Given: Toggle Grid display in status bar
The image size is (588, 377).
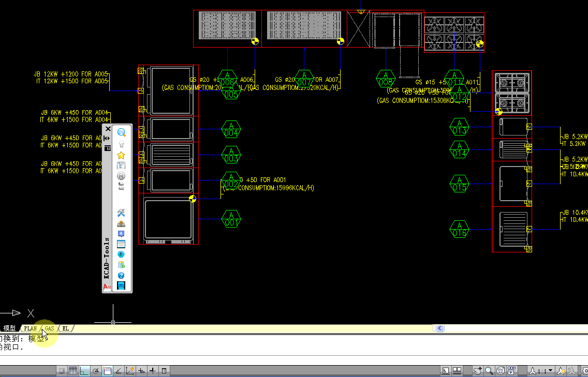Looking at the screenshot, I should point(73,371).
